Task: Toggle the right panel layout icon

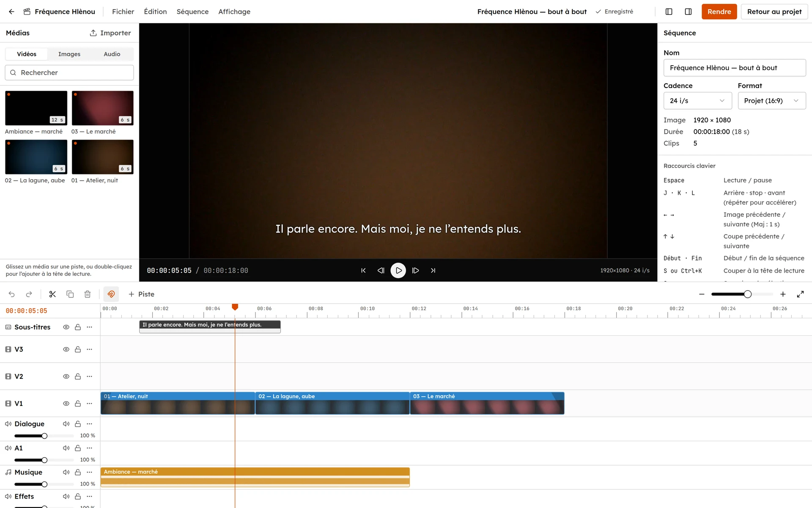Action: [689, 11]
